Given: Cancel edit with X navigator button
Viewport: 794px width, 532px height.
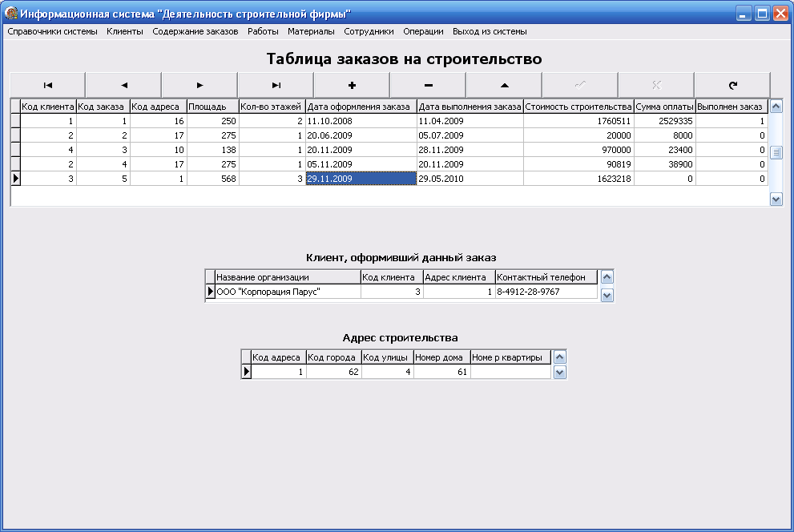Looking at the screenshot, I should (656, 85).
